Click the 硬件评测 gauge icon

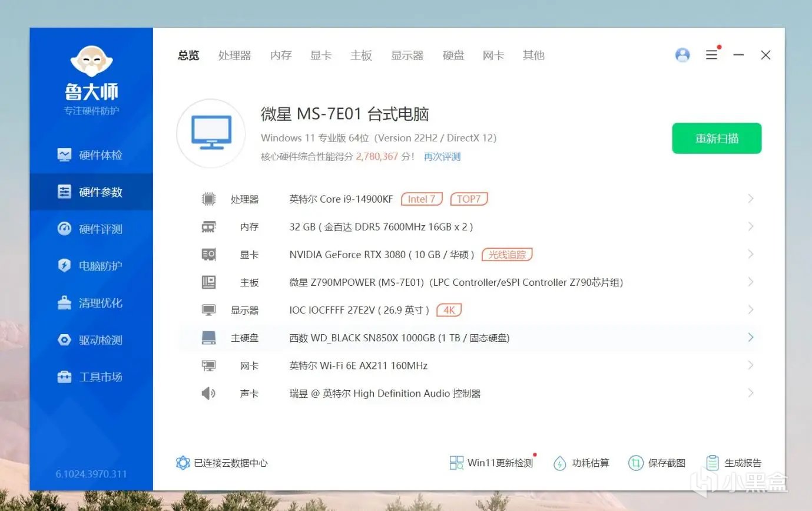tap(64, 229)
